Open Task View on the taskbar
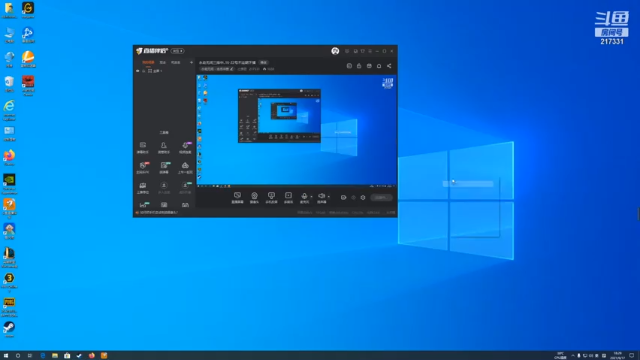 (30, 356)
